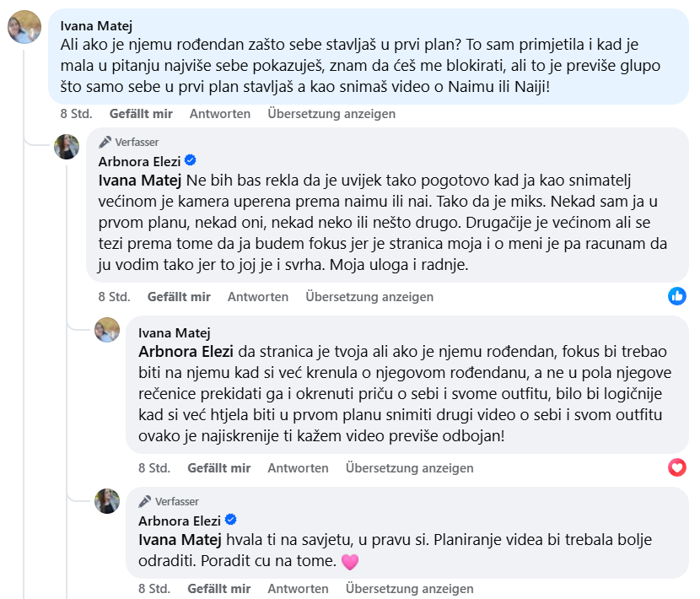The width and height of the screenshot is (700, 599).
Task: Click Ivana Matej's top comment avatar
Action: [x=24, y=27]
